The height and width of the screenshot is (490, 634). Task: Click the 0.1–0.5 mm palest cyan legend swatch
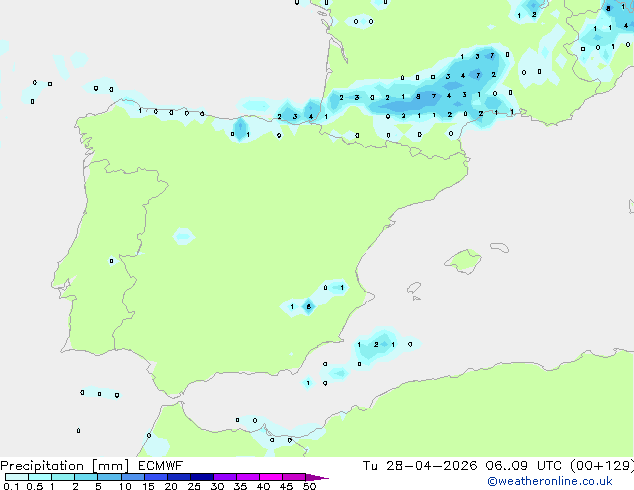click(17, 477)
